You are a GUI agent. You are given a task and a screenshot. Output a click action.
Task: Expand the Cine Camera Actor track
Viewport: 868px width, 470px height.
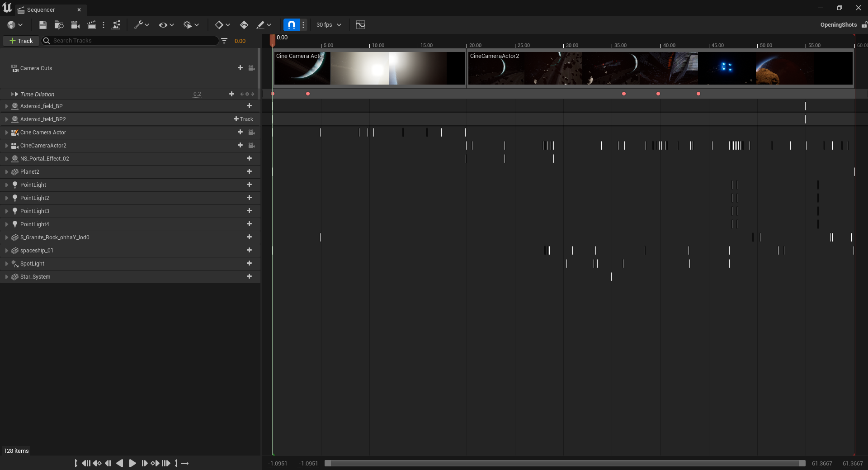[x=7, y=133]
